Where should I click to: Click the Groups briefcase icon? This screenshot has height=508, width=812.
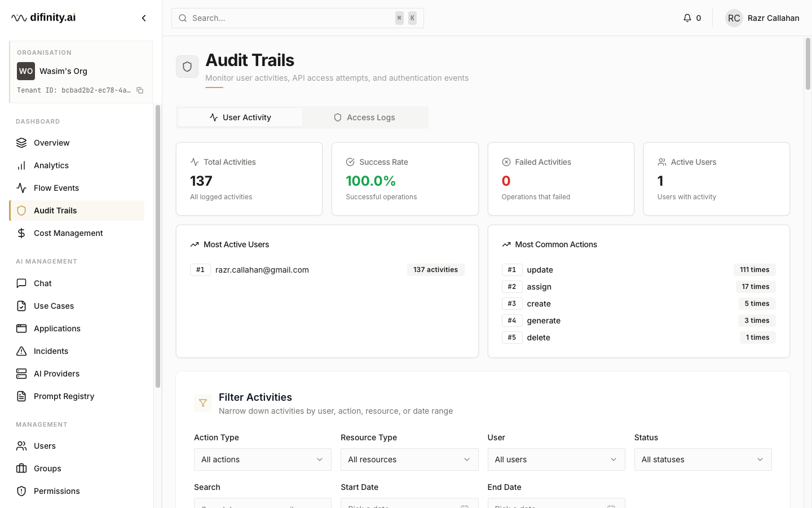click(x=21, y=468)
